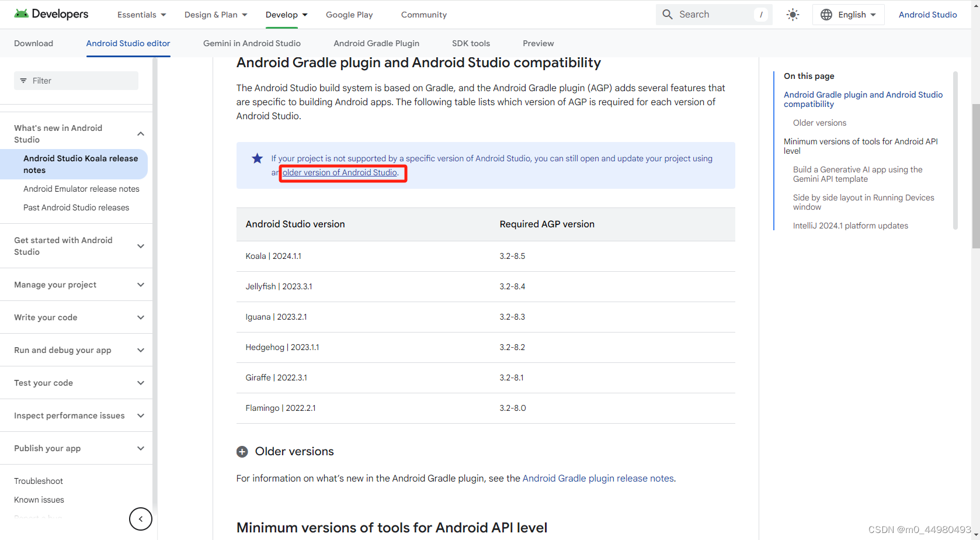The width and height of the screenshot is (980, 540).
Task: Collapse What's new in Android Studio section
Action: pyautogui.click(x=141, y=134)
